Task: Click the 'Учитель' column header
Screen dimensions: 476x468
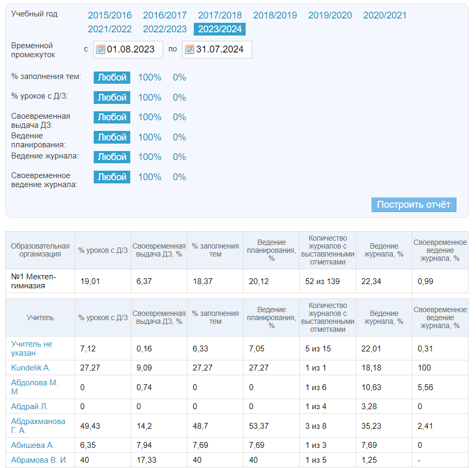Action: tap(40, 317)
